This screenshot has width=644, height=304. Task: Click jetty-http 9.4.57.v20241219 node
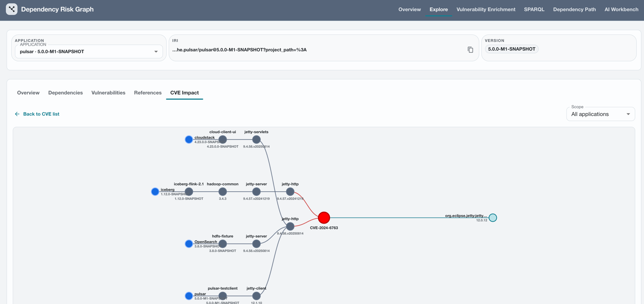click(x=290, y=192)
